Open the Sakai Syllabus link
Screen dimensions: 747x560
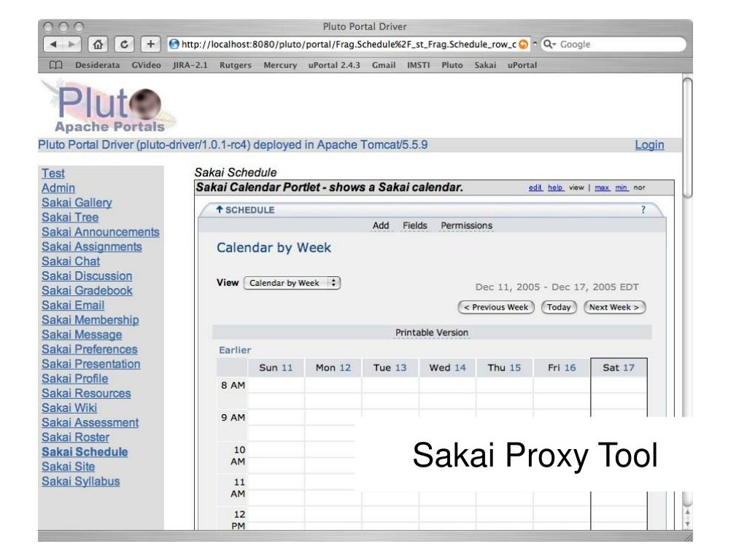point(80,481)
